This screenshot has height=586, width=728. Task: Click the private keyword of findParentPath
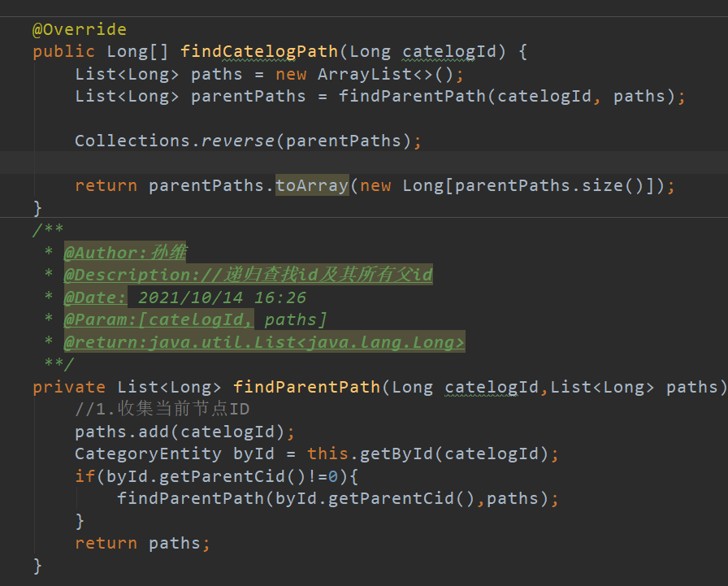[x=69, y=387]
